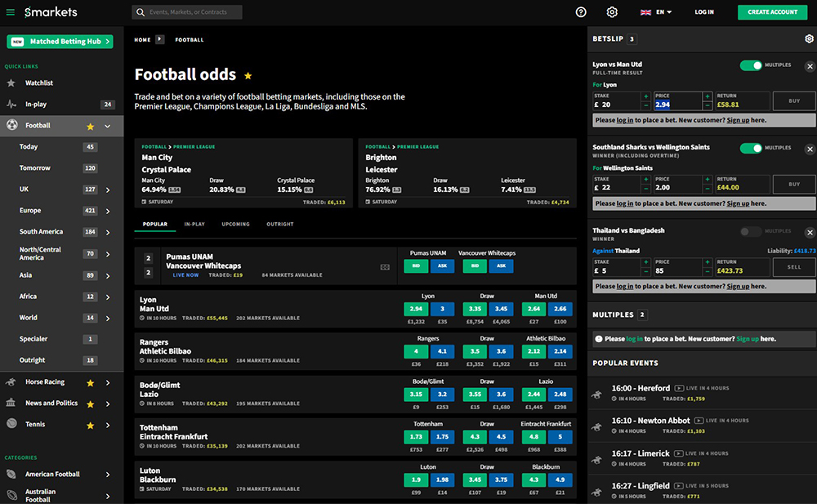Click Lyon back price 2.94
Screen dimensions: 817x504
pos(416,309)
